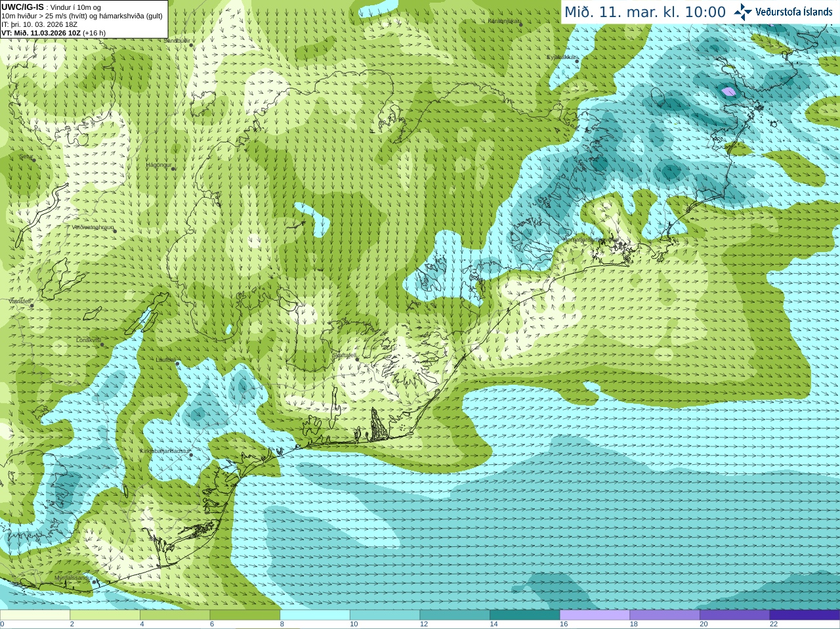
Task: Click the 16–18 m/s lavender legend swatch
Action: coord(595,615)
